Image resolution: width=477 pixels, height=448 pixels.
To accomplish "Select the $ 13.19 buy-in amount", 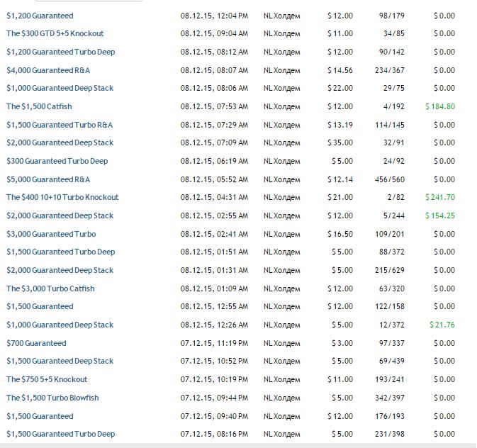I will tap(340, 125).
